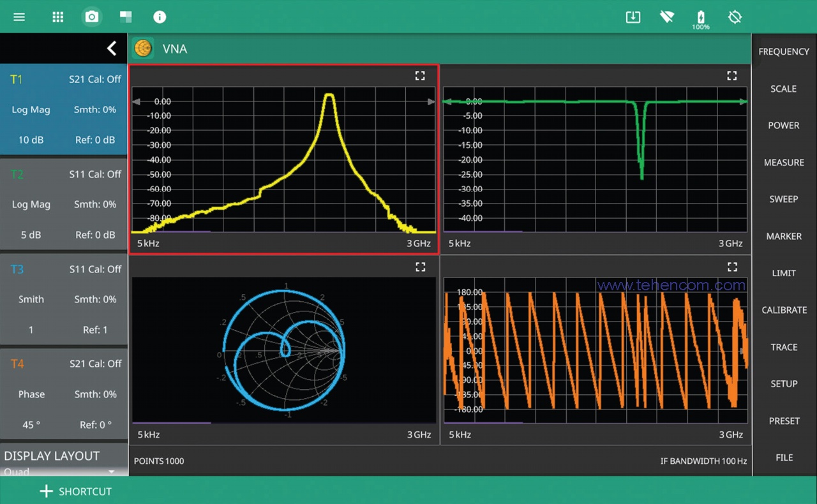This screenshot has height=504, width=817.
Task: Click T1 S21 Cal: Off setting
Action: coord(95,79)
